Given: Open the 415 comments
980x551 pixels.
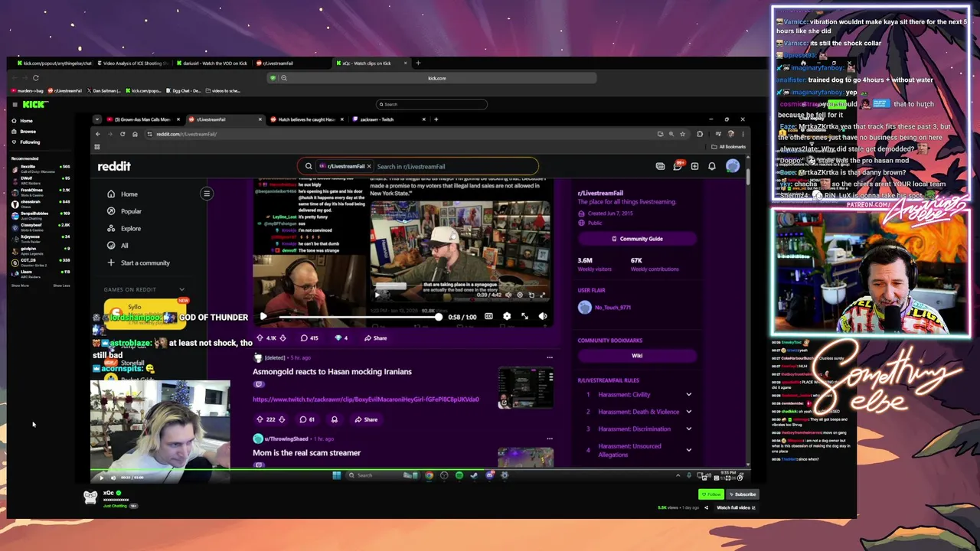Looking at the screenshot, I should click(x=309, y=337).
